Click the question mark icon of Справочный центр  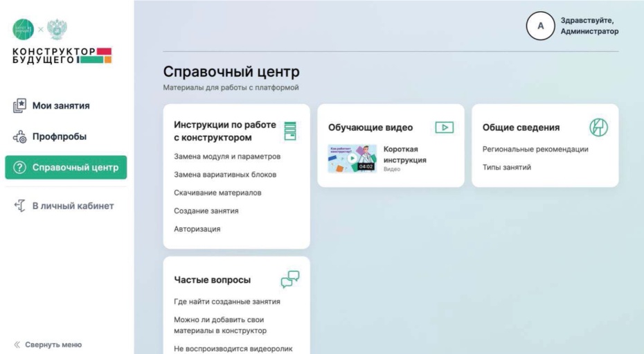[19, 167]
